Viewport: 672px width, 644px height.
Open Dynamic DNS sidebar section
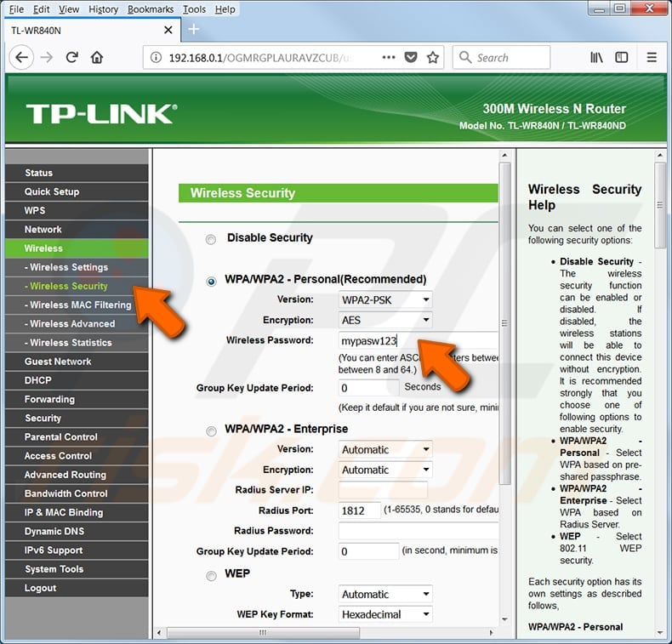click(x=77, y=531)
